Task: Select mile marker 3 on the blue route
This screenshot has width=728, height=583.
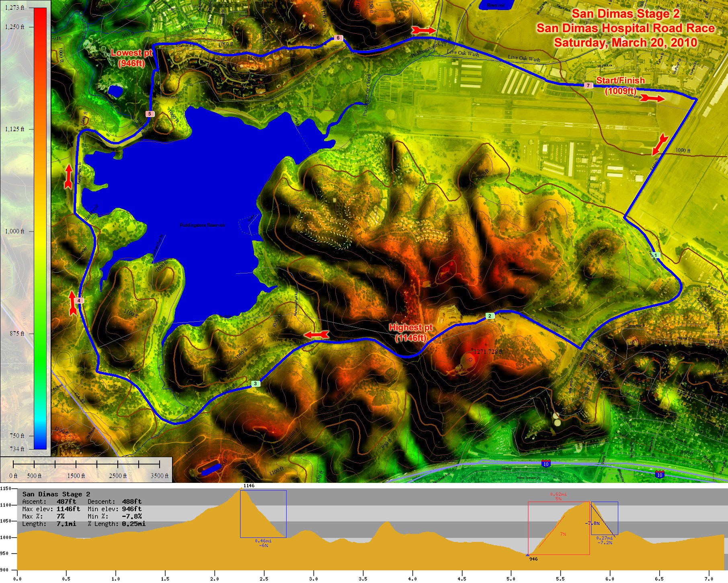Action: pyautogui.click(x=255, y=384)
